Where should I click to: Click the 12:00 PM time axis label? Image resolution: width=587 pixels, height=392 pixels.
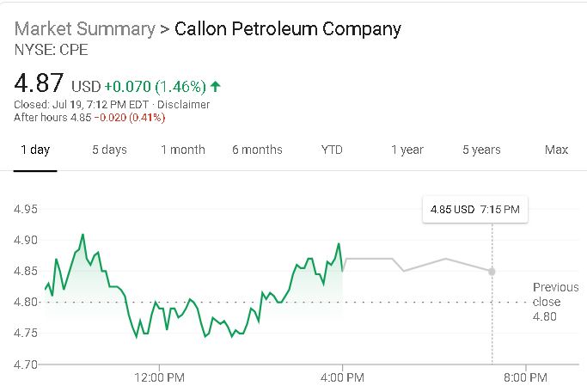[x=161, y=377]
